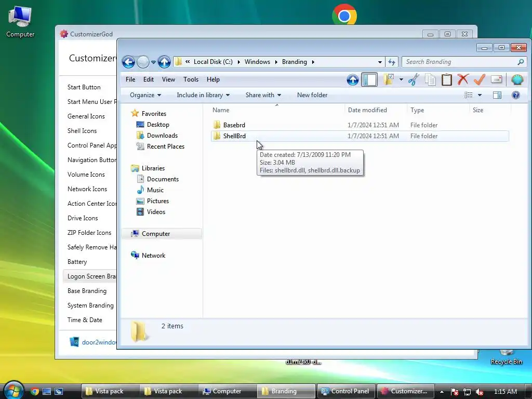This screenshot has height=399, width=532.
Task: Open the Include in library dropdown
Action: pyautogui.click(x=203, y=95)
